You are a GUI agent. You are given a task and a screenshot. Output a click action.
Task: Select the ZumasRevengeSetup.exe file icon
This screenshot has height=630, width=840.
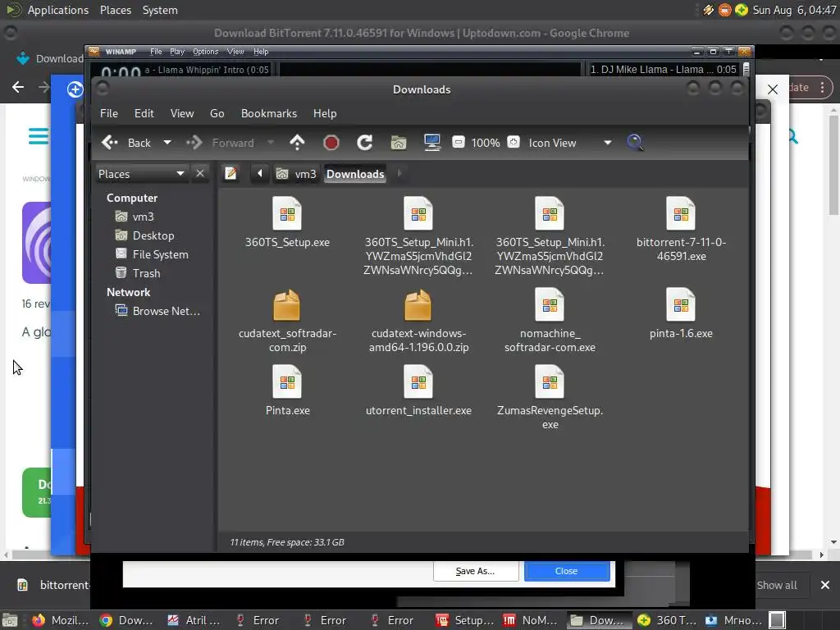click(x=550, y=381)
